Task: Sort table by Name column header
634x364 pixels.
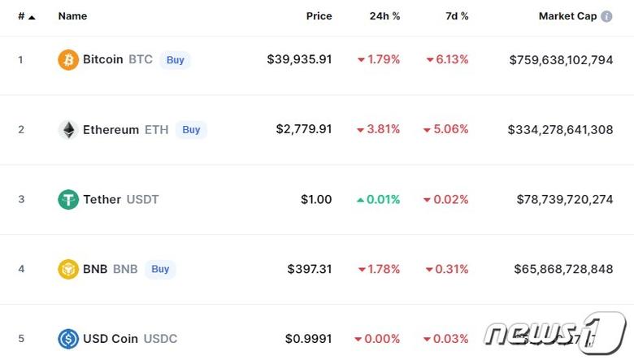Action: [72, 16]
